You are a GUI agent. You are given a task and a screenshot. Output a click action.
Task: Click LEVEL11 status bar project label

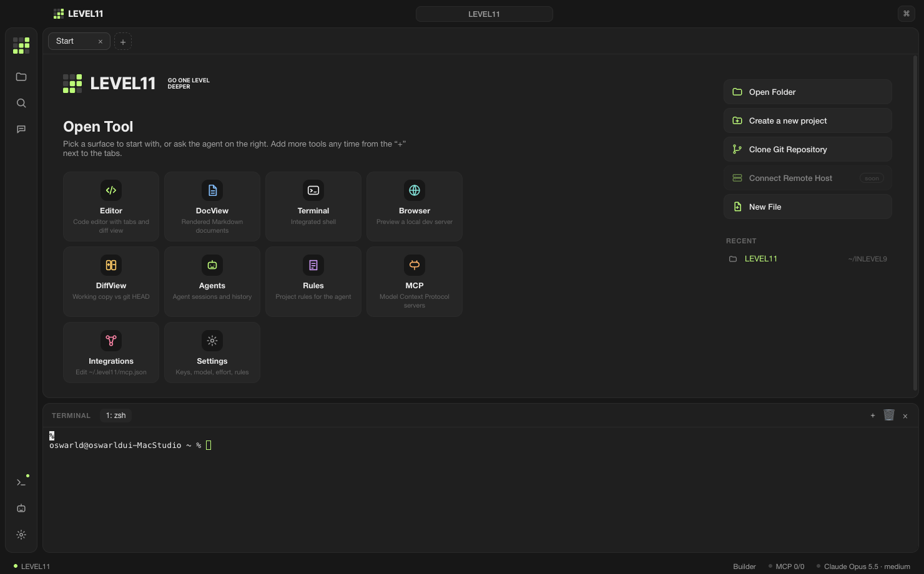pos(32,567)
